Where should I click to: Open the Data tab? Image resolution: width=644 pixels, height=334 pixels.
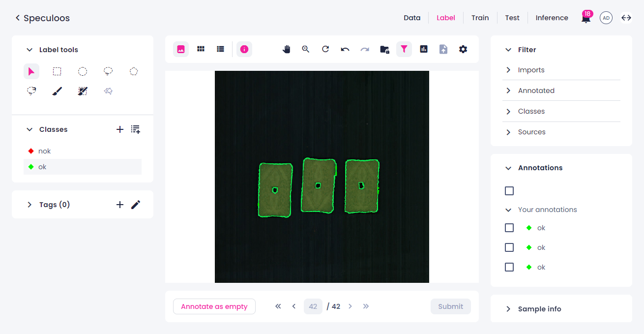[x=412, y=18]
